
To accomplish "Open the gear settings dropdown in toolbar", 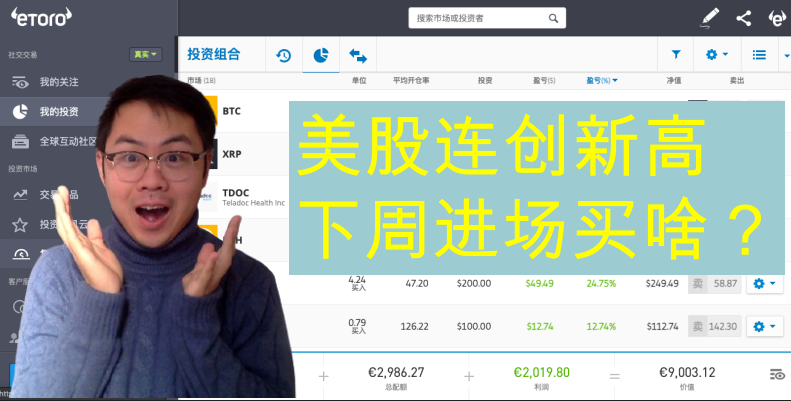I will (x=717, y=54).
